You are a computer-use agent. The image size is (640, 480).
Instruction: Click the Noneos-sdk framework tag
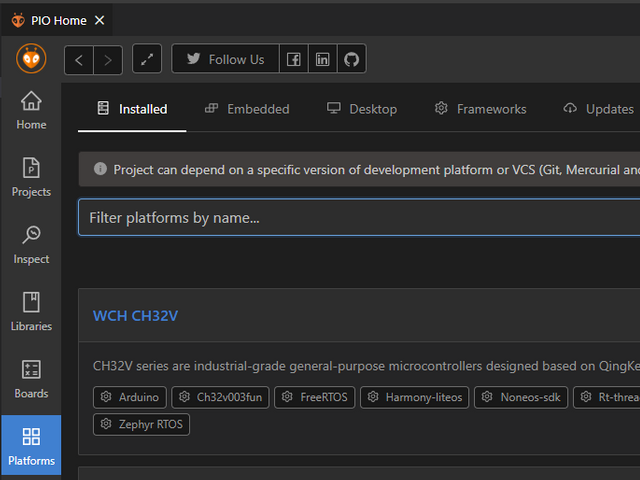click(521, 397)
